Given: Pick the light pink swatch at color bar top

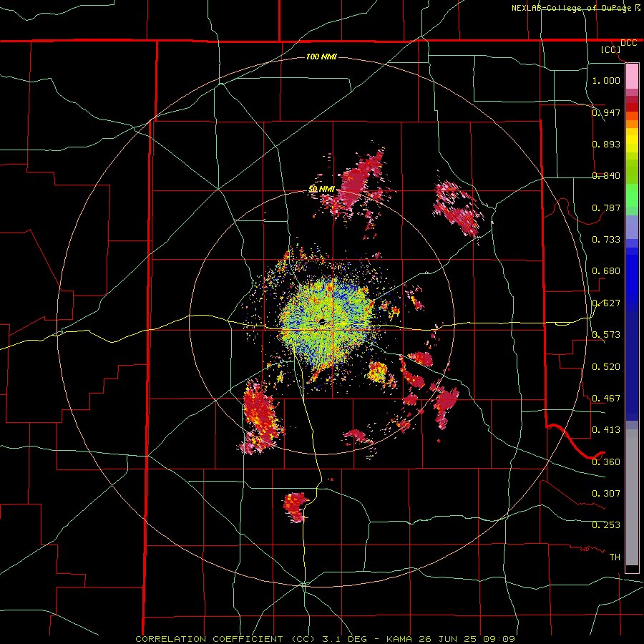Looking at the screenshot, I should pyautogui.click(x=632, y=76).
